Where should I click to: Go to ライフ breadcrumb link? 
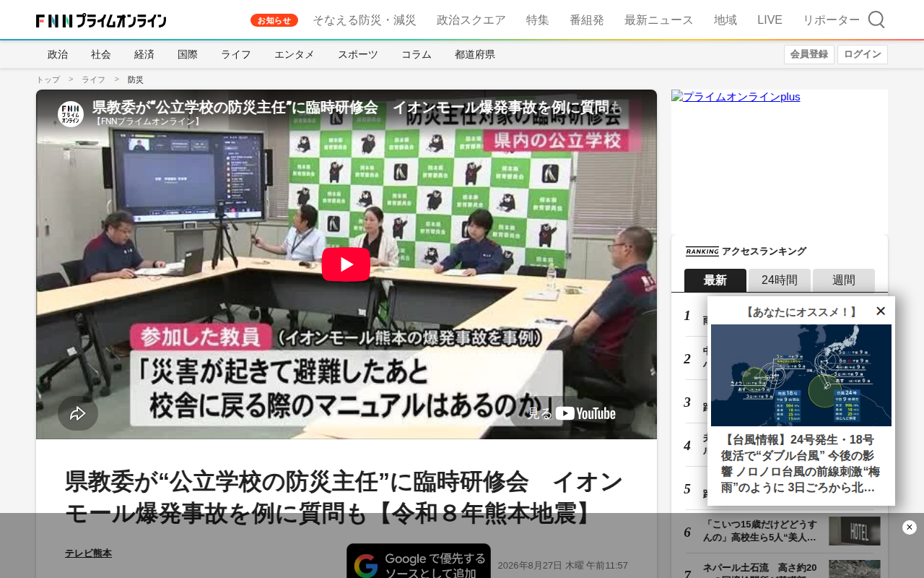pos(93,79)
